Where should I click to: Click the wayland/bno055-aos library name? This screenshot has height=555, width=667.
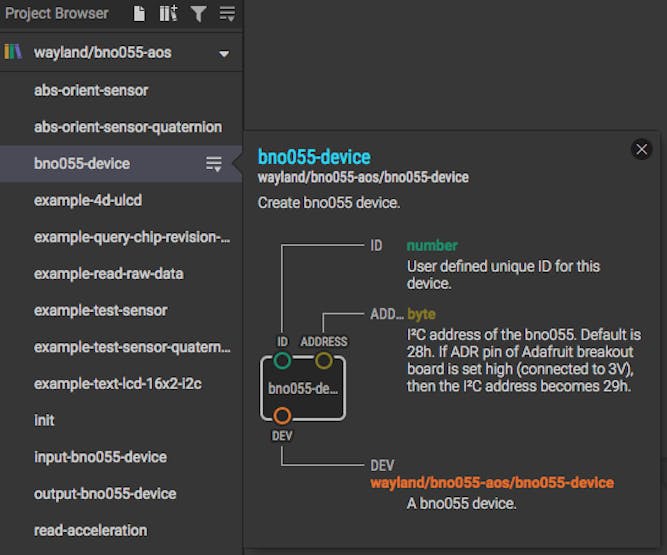point(103,53)
